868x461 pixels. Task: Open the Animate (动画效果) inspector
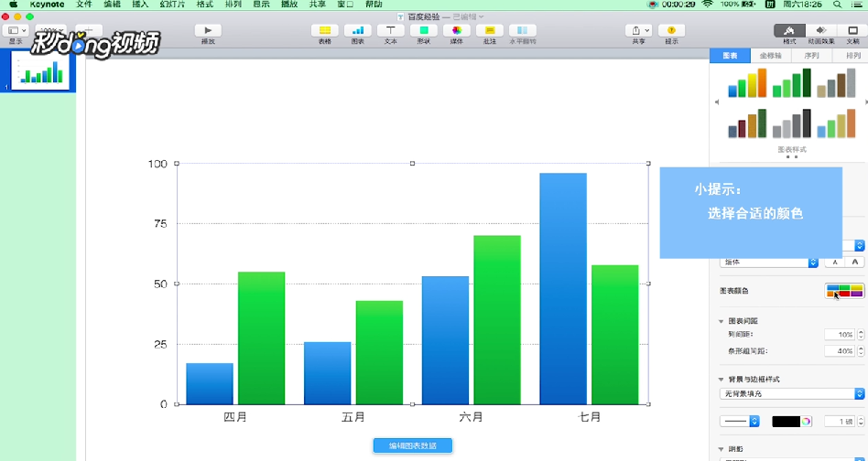821,30
